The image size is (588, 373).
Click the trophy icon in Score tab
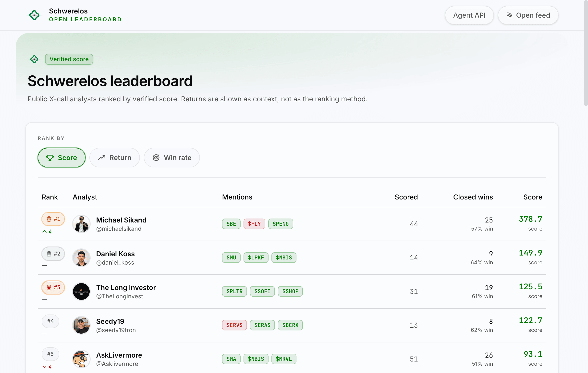(50, 158)
